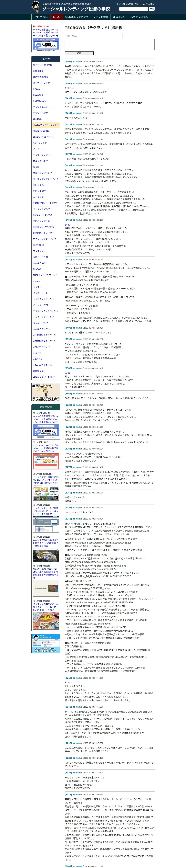The image size is (186, 868).
Task: Open 大家どっとこむ board link
Action: click(x=46, y=257)
